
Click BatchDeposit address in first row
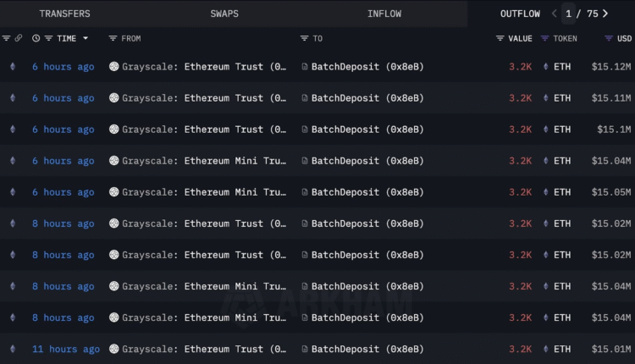pyautogui.click(x=367, y=67)
